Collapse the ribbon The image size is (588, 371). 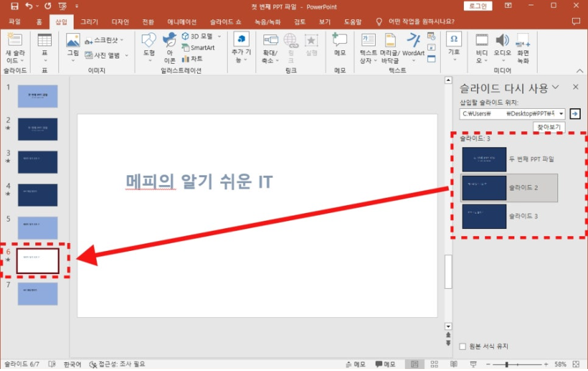pos(580,70)
